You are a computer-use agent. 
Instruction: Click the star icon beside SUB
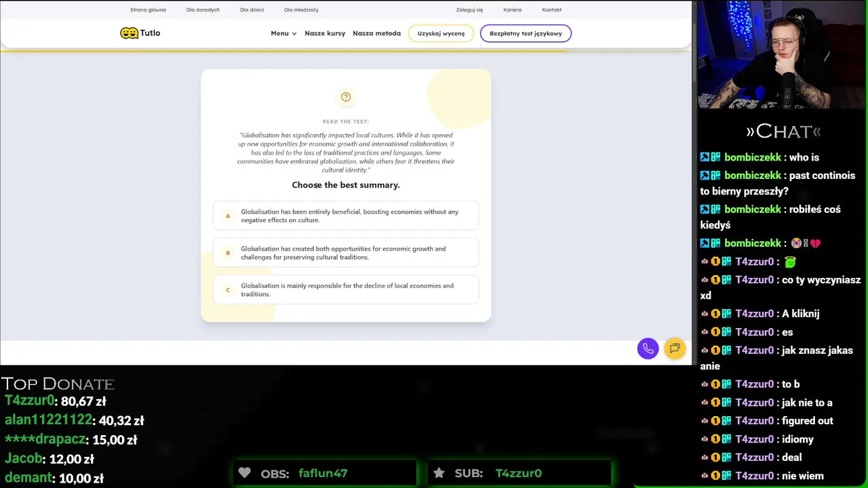point(439,473)
